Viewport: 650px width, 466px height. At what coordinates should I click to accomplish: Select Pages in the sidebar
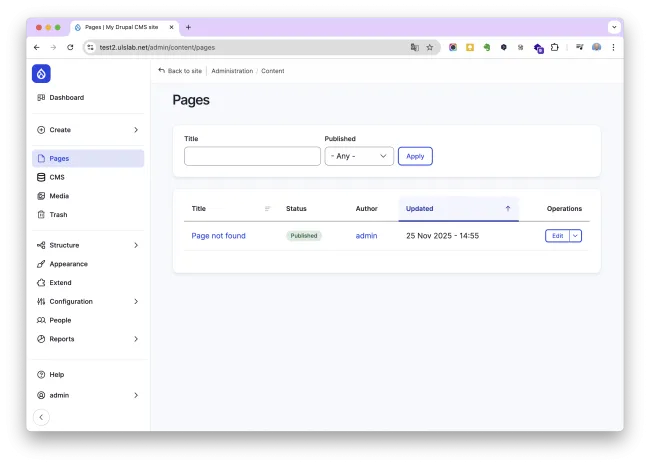[88, 158]
